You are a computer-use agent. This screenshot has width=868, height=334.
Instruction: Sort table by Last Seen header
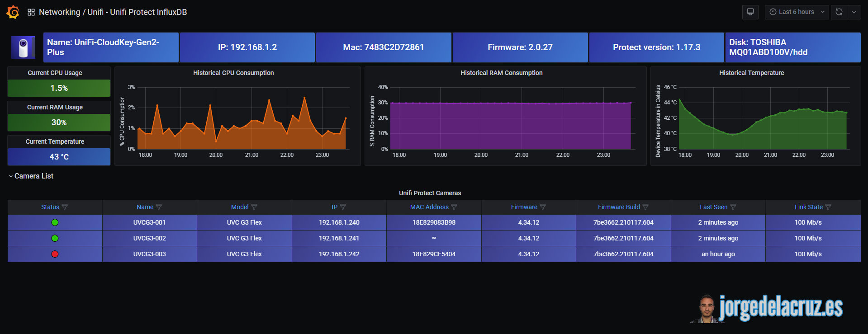point(713,207)
